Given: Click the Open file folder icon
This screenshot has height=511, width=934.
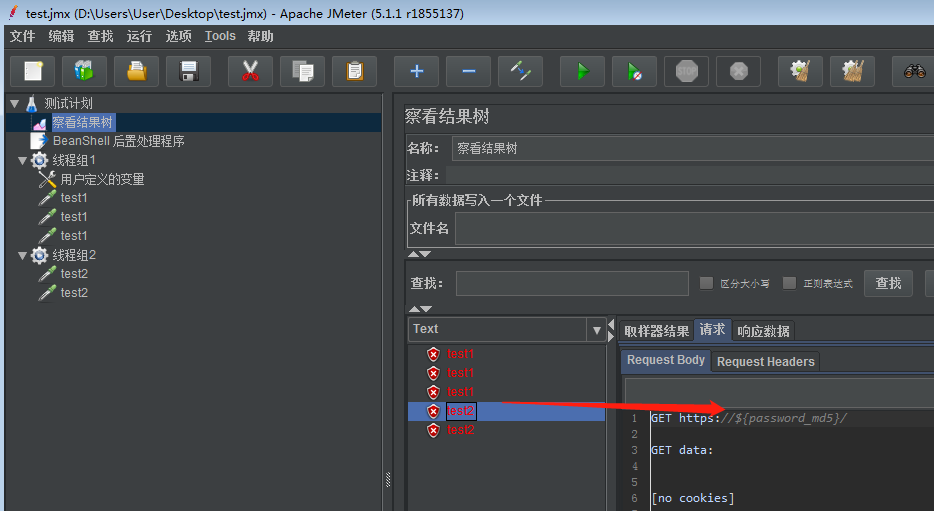Looking at the screenshot, I should pos(136,71).
